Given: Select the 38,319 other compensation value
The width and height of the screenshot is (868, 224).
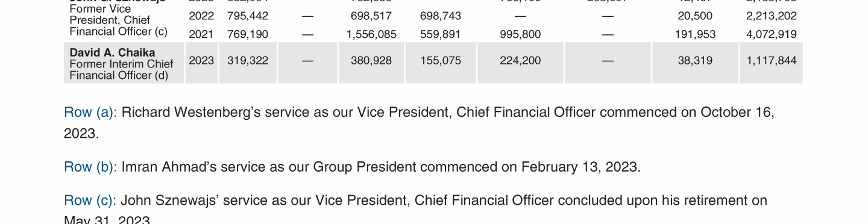Looking at the screenshot, I should (695, 60).
